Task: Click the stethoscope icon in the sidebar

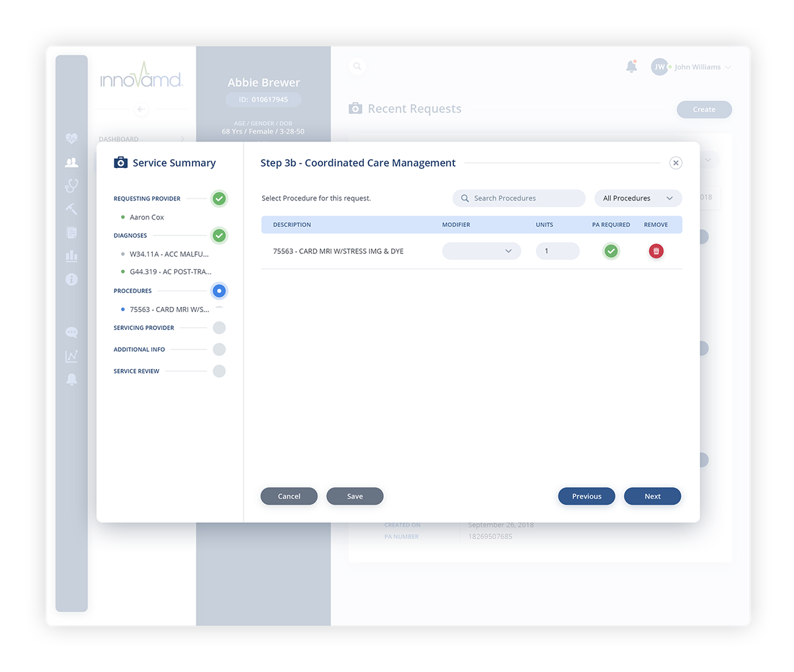Action: (71, 185)
